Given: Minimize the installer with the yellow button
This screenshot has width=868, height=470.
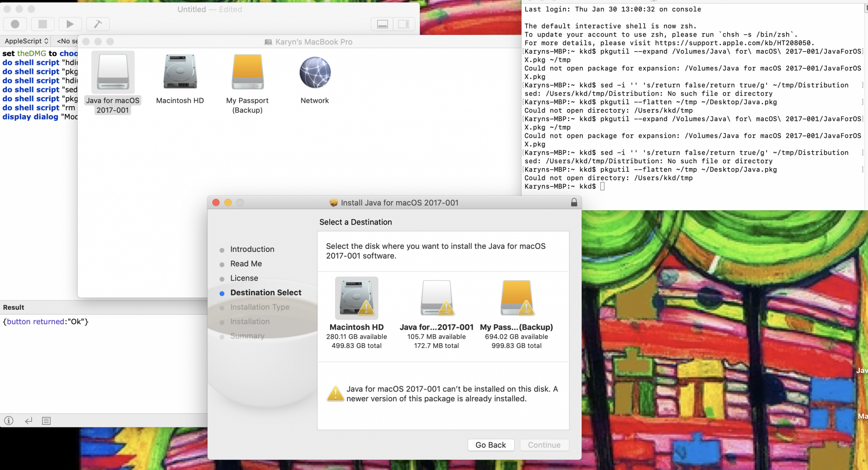Looking at the screenshot, I should click(x=228, y=202).
